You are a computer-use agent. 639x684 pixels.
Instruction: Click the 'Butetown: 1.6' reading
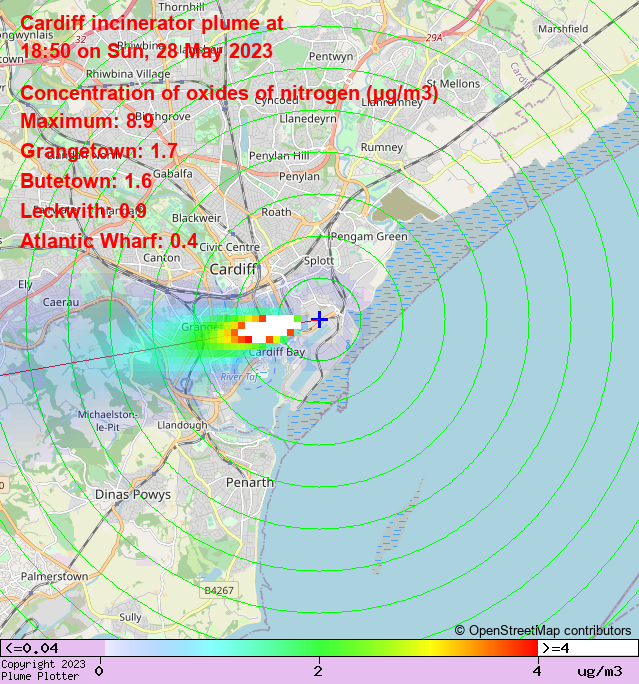click(x=86, y=181)
